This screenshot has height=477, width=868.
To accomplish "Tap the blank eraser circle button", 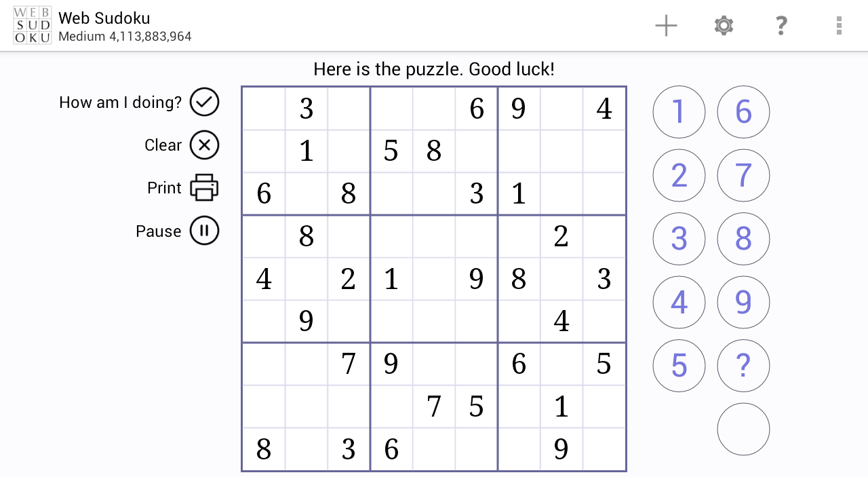I will [743, 429].
